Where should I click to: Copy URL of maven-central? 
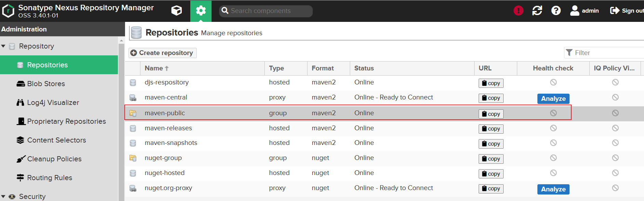tap(491, 98)
